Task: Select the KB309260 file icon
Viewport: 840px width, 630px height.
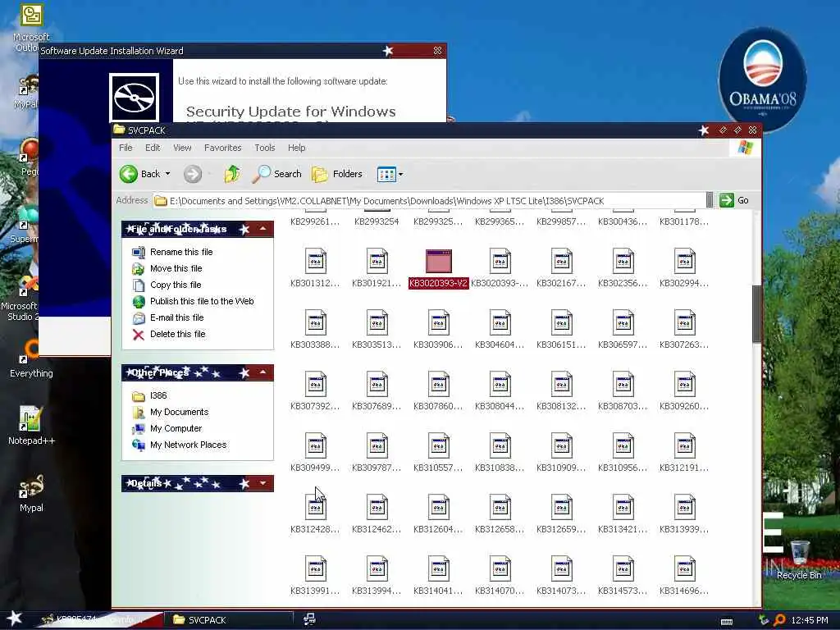Action: (685, 385)
